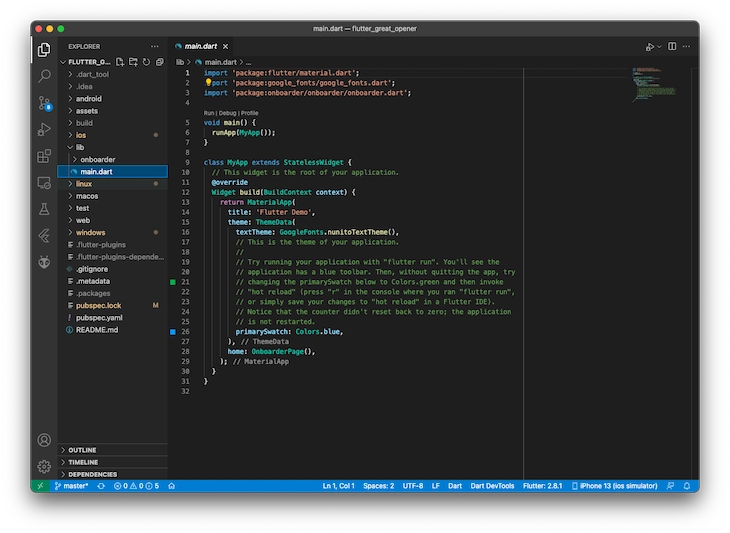Toggle notifications bell in status bar

687,486
